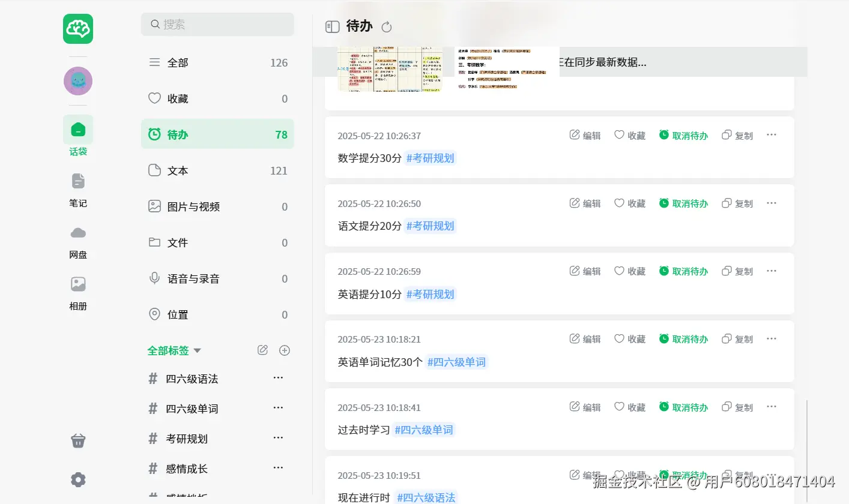849x504 pixels.
Task: Select the 收藏 category
Action: pos(217,98)
